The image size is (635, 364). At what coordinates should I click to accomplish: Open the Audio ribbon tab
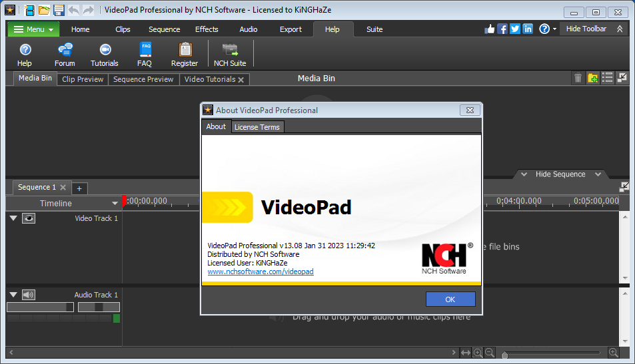click(x=249, y=29)
